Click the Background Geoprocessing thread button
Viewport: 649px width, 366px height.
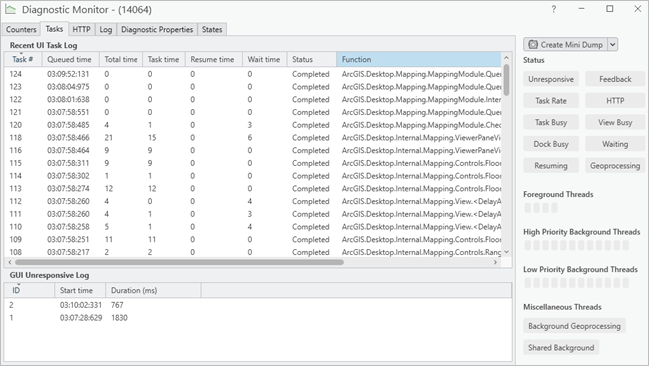574,326
